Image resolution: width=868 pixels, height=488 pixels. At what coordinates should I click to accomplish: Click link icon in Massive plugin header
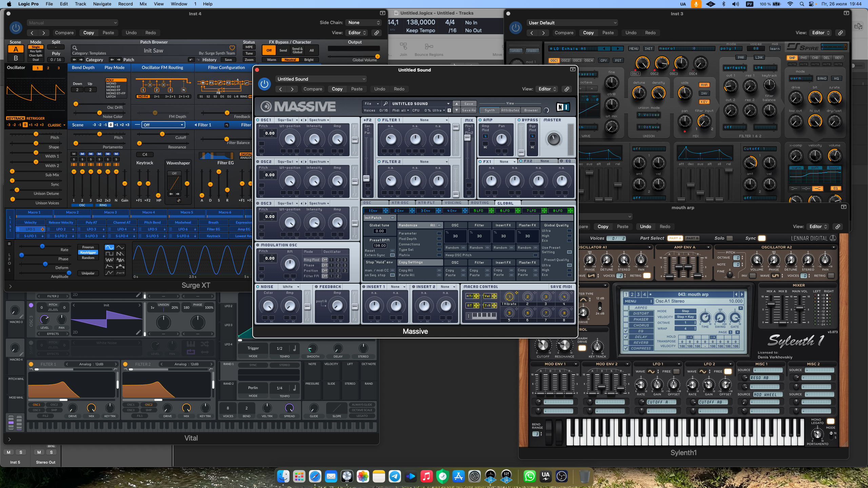[x=567, y=89]
